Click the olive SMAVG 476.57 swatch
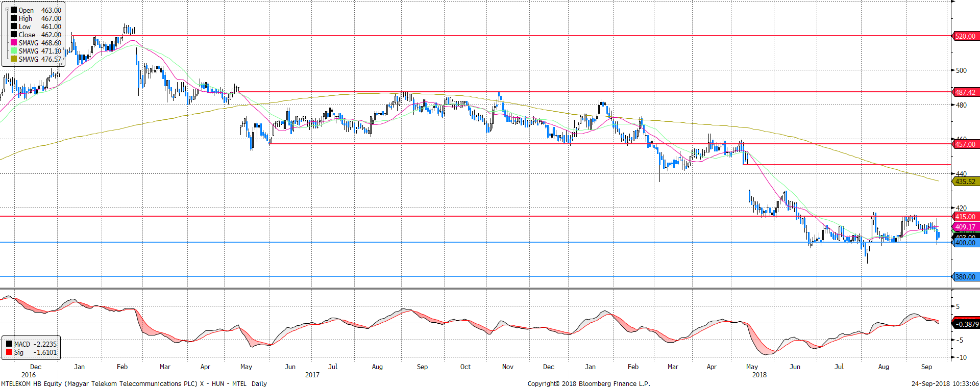The width and height of the screenshot is (980, 388). [14, 59]
